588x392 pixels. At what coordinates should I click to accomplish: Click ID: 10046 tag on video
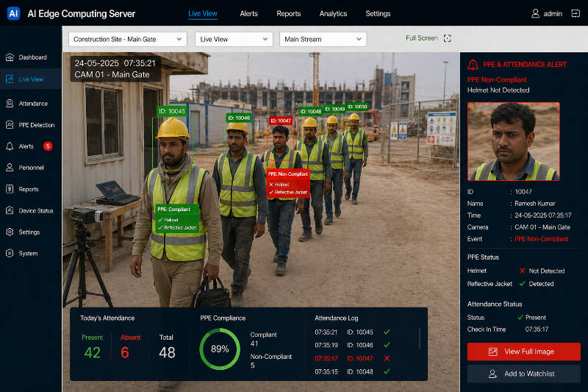(239, 118)
